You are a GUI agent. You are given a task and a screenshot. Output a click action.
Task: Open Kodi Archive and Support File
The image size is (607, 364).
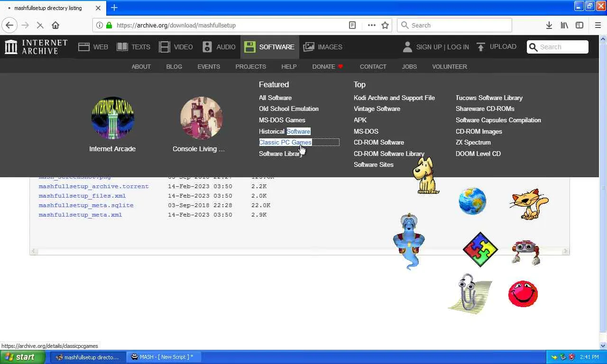(394, 98)
